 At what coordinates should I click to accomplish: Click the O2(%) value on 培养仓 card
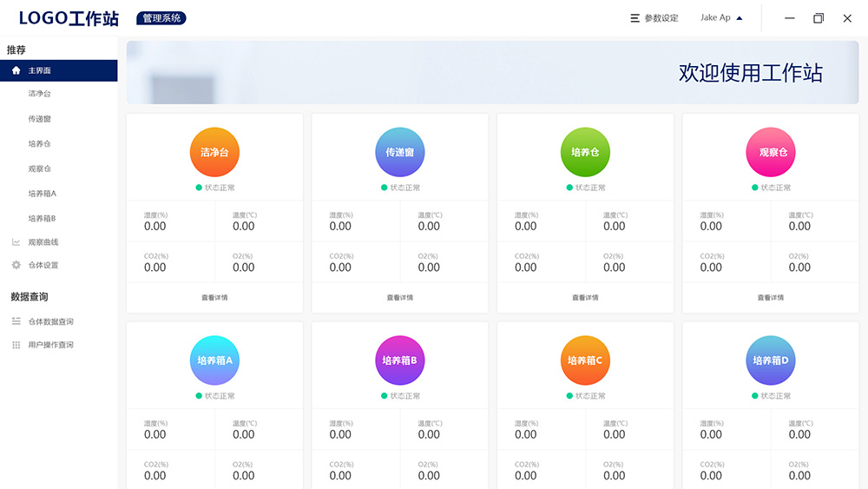pos(615,268)
